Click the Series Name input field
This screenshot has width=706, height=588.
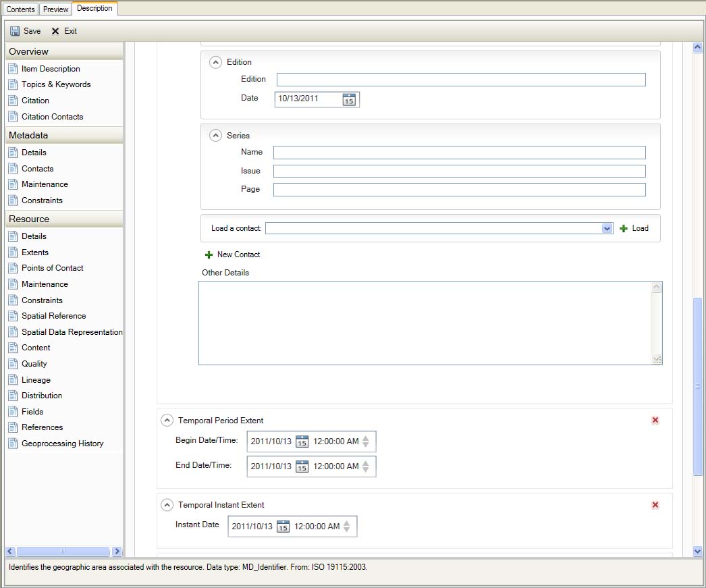(459, 153)
